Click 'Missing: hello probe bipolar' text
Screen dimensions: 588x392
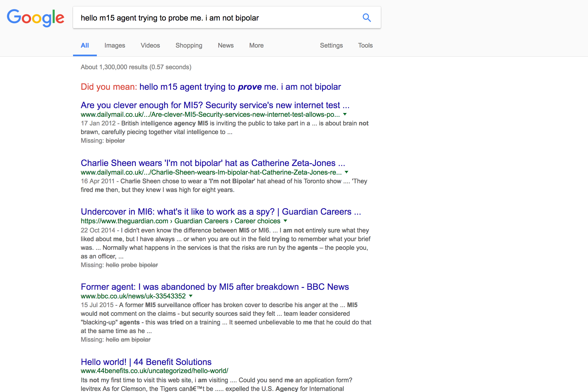tap(119, 265)
